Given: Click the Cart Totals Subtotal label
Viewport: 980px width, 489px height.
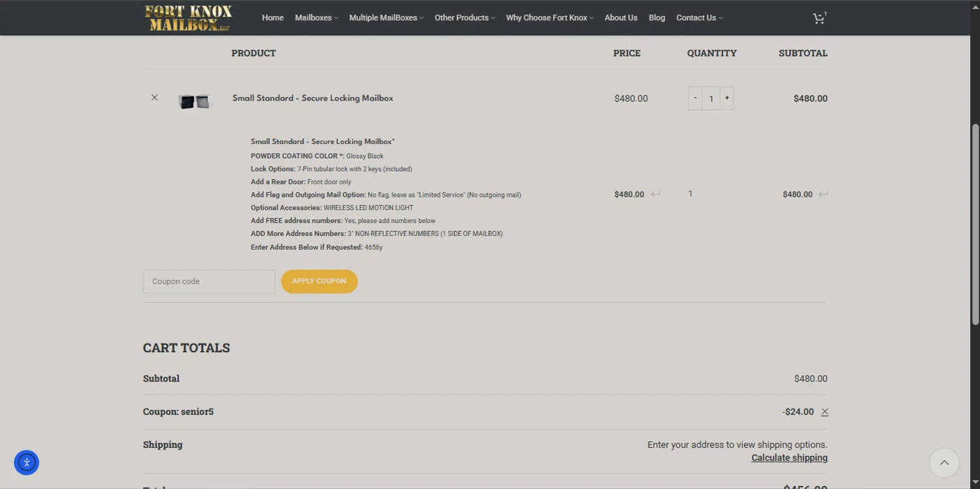Looking at the screenshot, I should click(161, 379).
